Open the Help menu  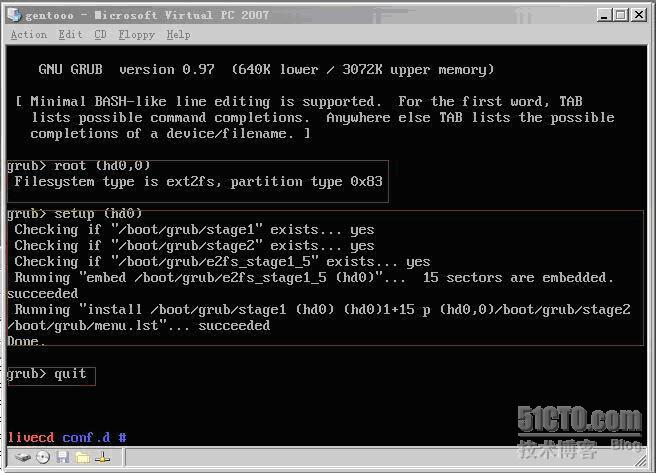point(178,35)
